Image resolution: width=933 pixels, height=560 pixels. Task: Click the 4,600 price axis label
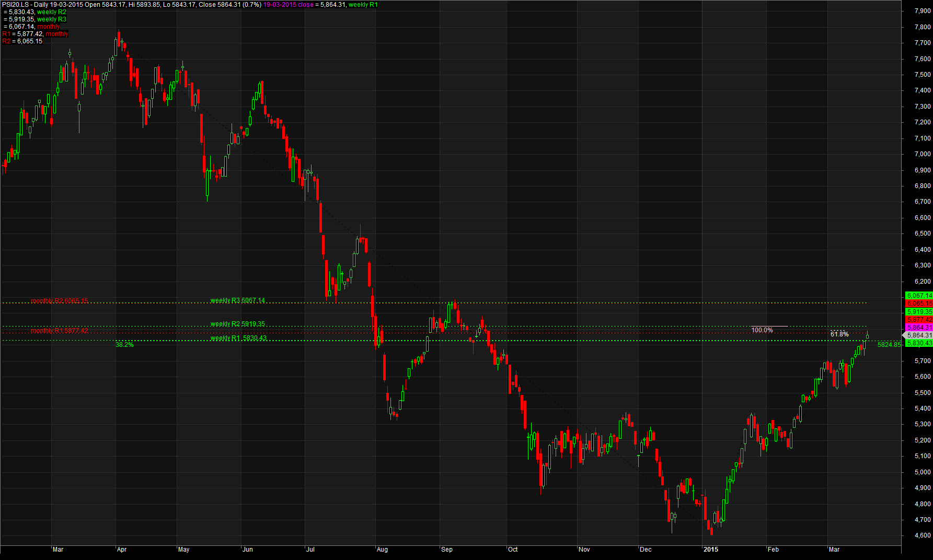923,535
